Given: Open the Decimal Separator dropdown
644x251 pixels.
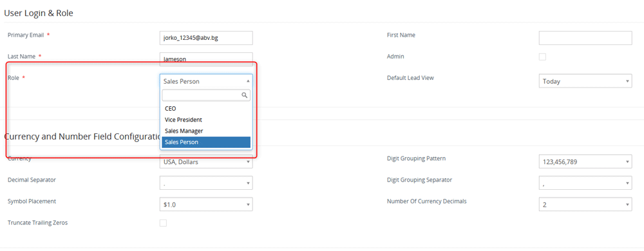Looking at the screenshot, I should pos(206,183).
